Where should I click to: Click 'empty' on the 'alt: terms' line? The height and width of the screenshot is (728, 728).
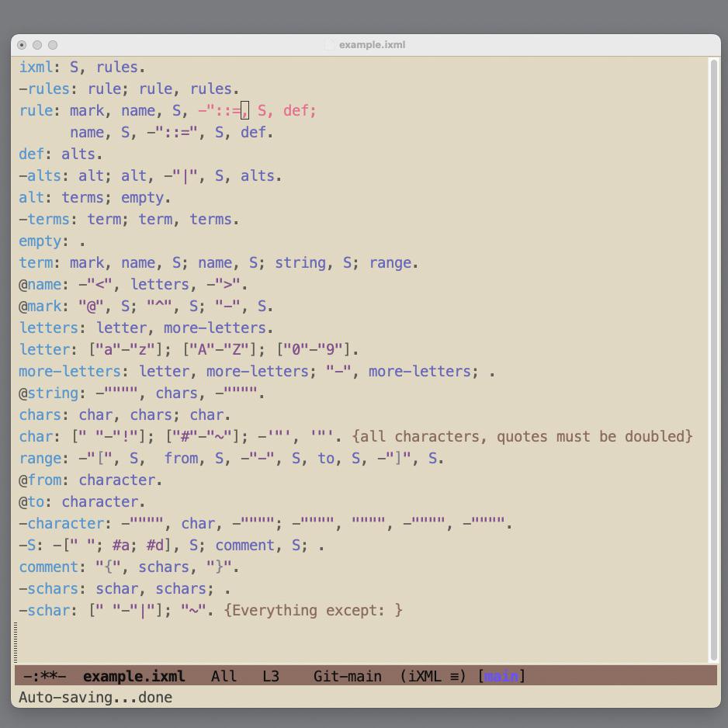tap(143, 197)
